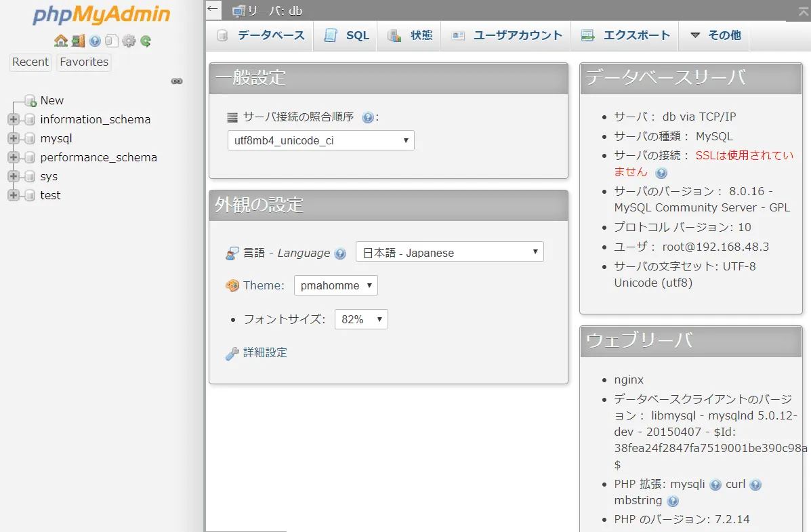Open phpMyAdmin documentation via question mark icon
This screenshot has height=532, width=811.
[94, 41]
